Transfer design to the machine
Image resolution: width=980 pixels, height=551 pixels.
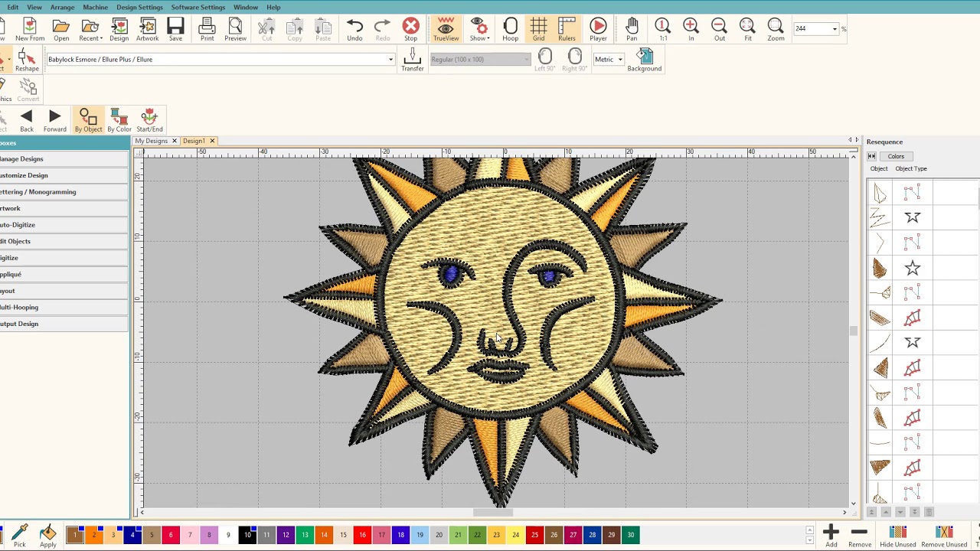[412, 60]
